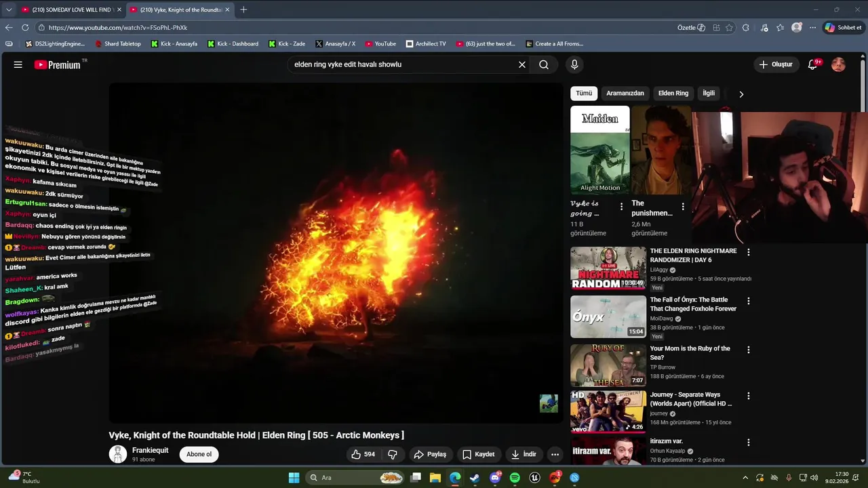The image size is (868, 488).
Task: Open Journey Separate Ways video title
Action: (x=691, y=399)
